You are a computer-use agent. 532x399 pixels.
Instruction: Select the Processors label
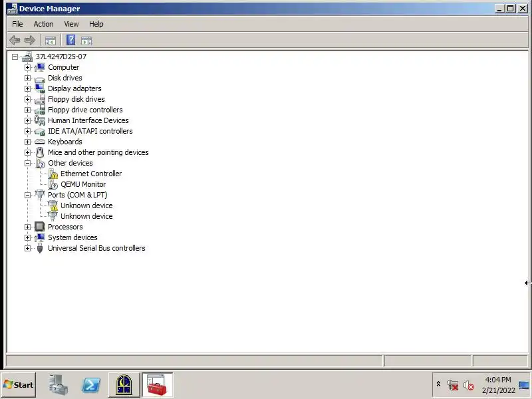click(65, 227)
